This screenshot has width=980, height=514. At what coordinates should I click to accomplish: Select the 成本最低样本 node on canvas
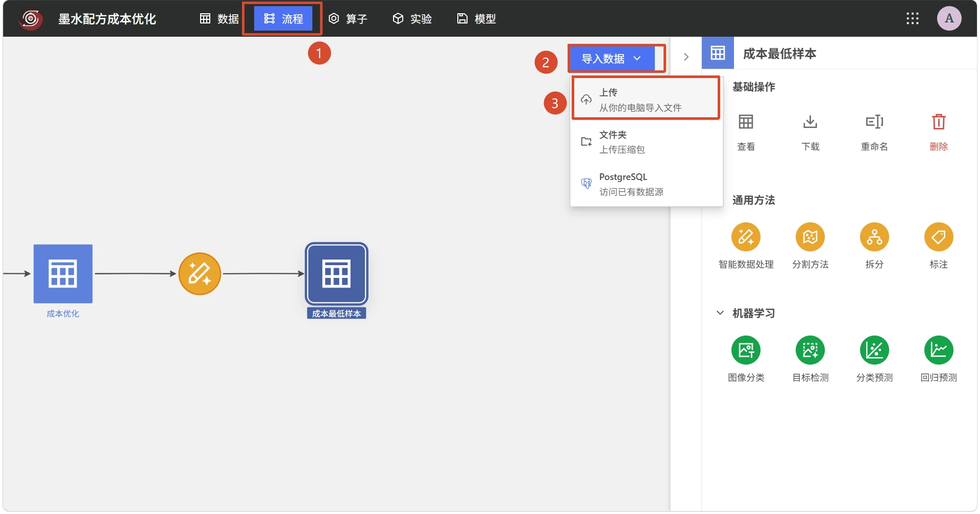(x=336, y=274)
